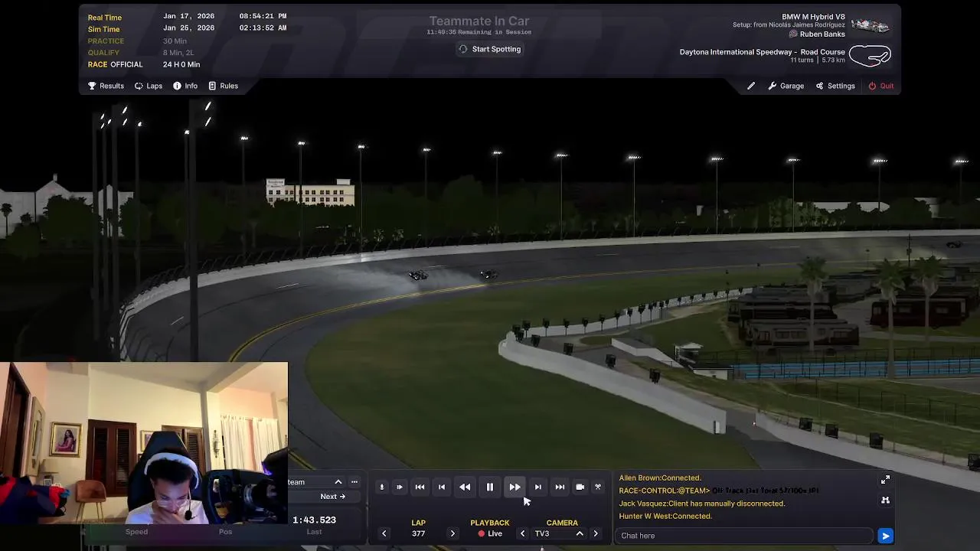980x551 pixels.
Task: Click the Daytona track map icon
Action: (870, 56)
